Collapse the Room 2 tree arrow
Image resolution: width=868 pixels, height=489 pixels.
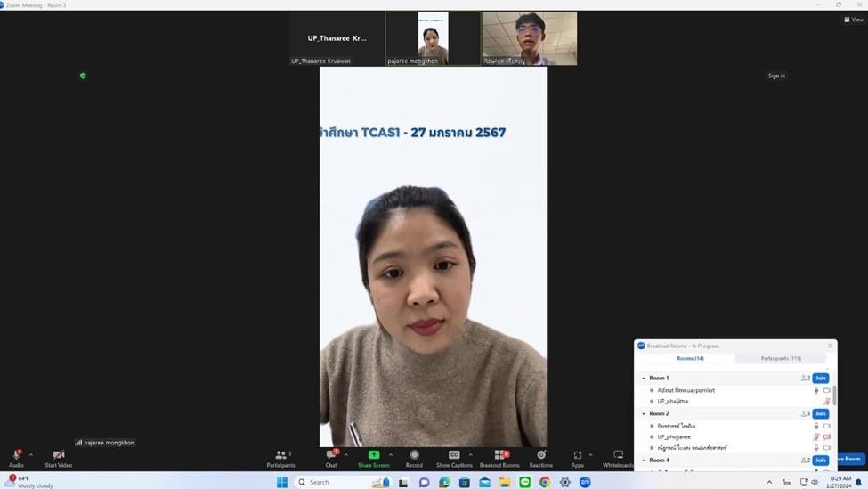coord(644,413)
